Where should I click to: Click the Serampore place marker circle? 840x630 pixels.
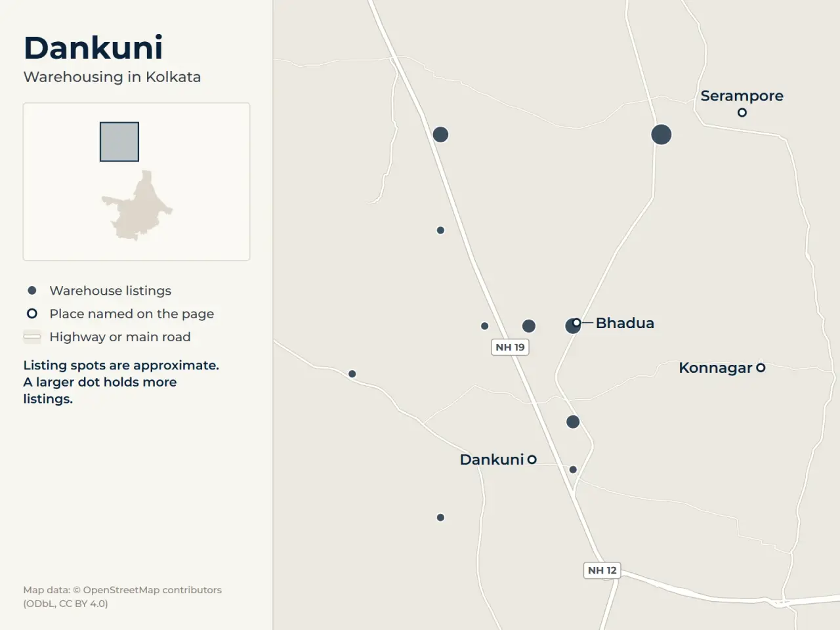pyautogui.click(x=742, y=112)
